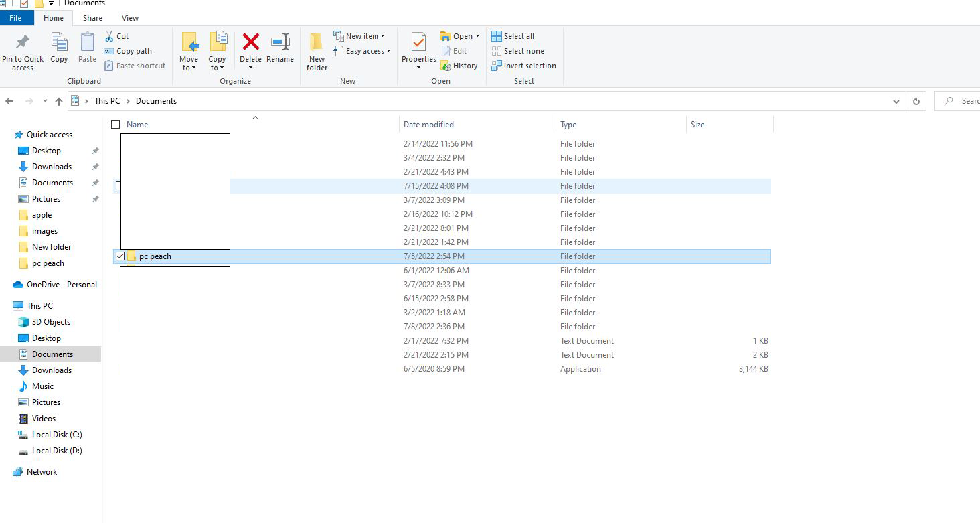The height and width of the screenshot is (523, 980).
Task: Open New folder in sidebar
Action: 52,247
